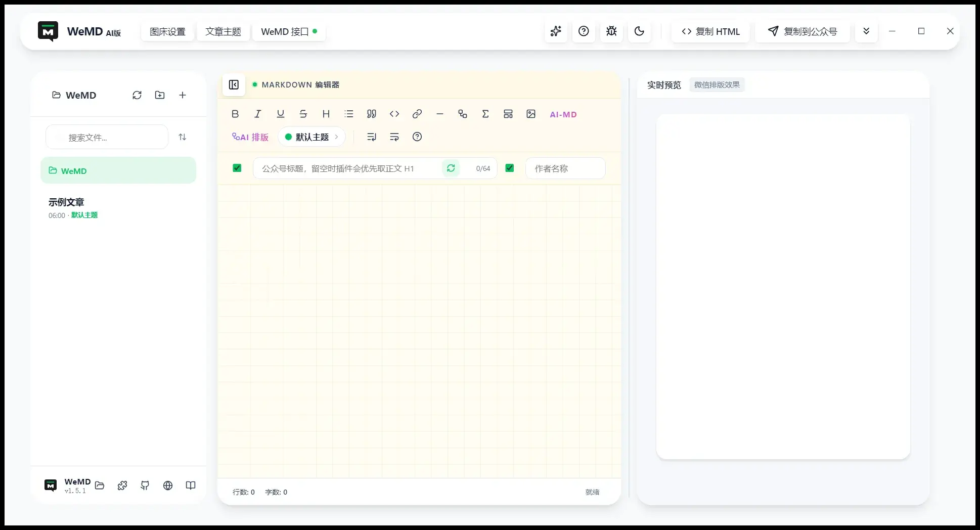Insert a math formula using the sigma icon

click(x=485, y=114)
